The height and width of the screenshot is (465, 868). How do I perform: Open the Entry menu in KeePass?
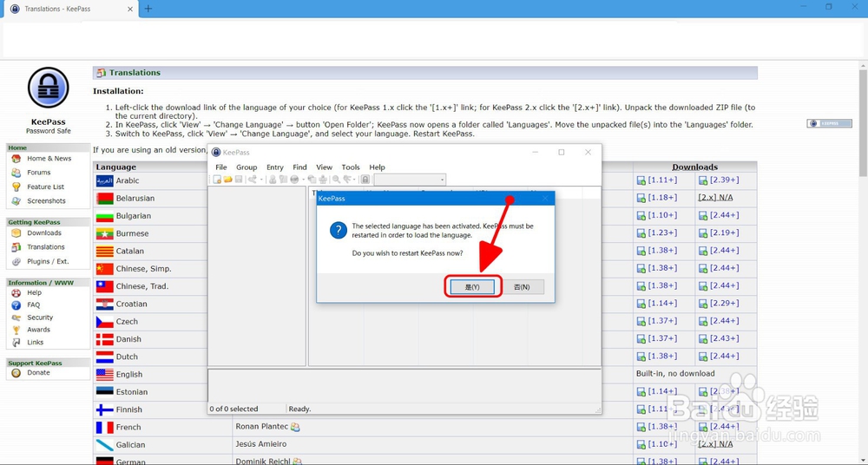(274, 167)
